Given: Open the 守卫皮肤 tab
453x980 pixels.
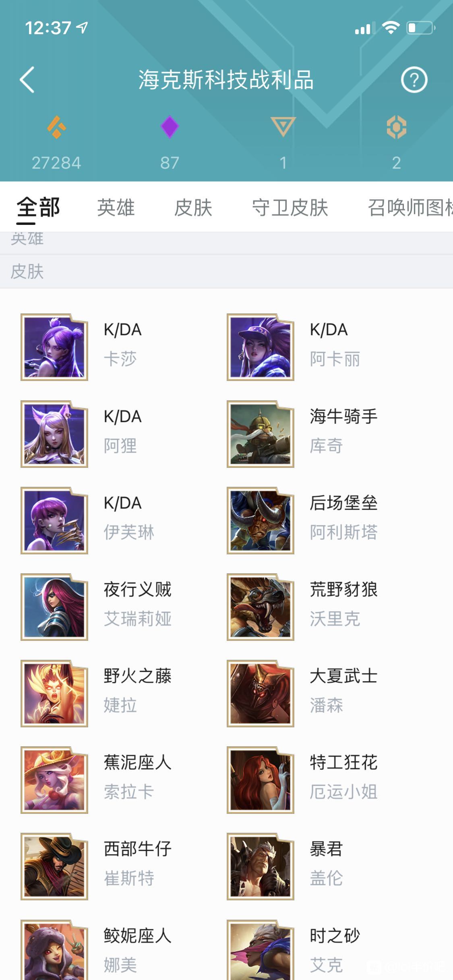Looking at the screenshot, I should [290, 208].
